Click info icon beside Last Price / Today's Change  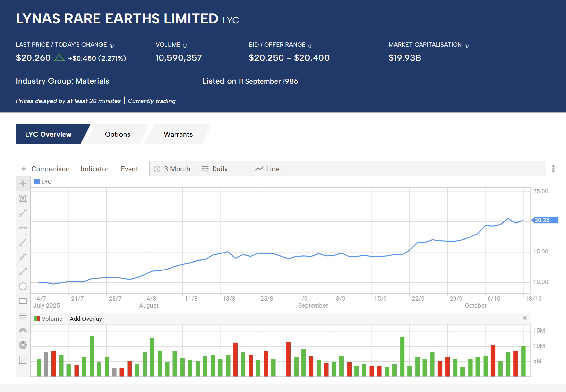click(x=112, y=46)
